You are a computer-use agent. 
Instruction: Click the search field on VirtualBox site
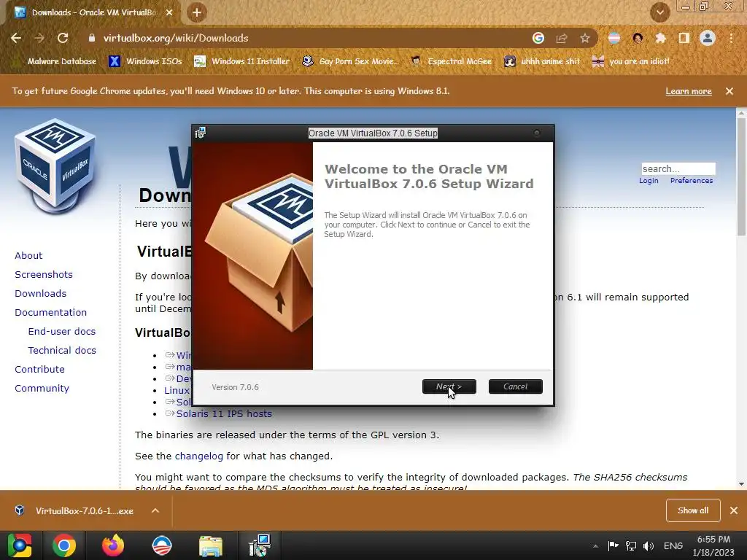(678, 168)
